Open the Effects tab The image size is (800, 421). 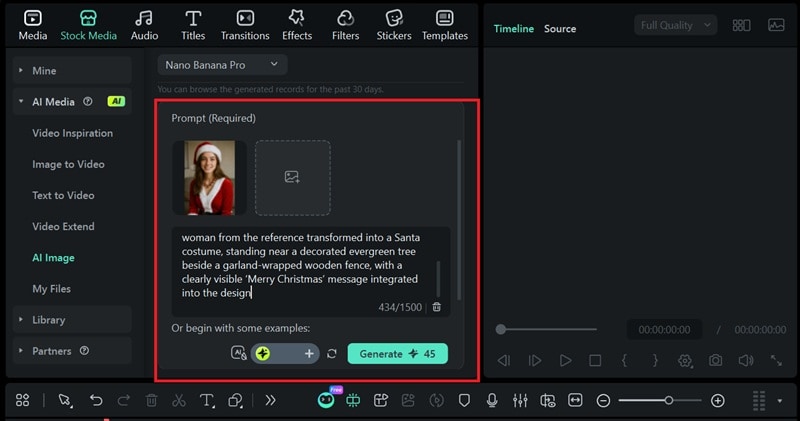[297, 26]
